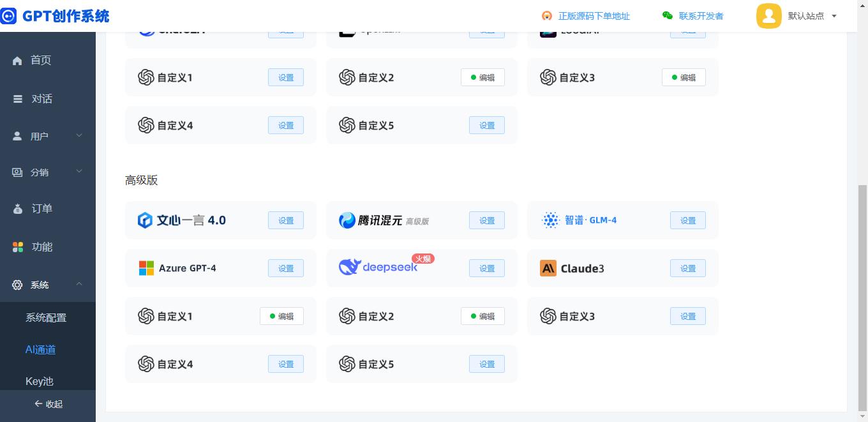
Task: Click the home icon beside 首页
Action: (x=17, y=61)
